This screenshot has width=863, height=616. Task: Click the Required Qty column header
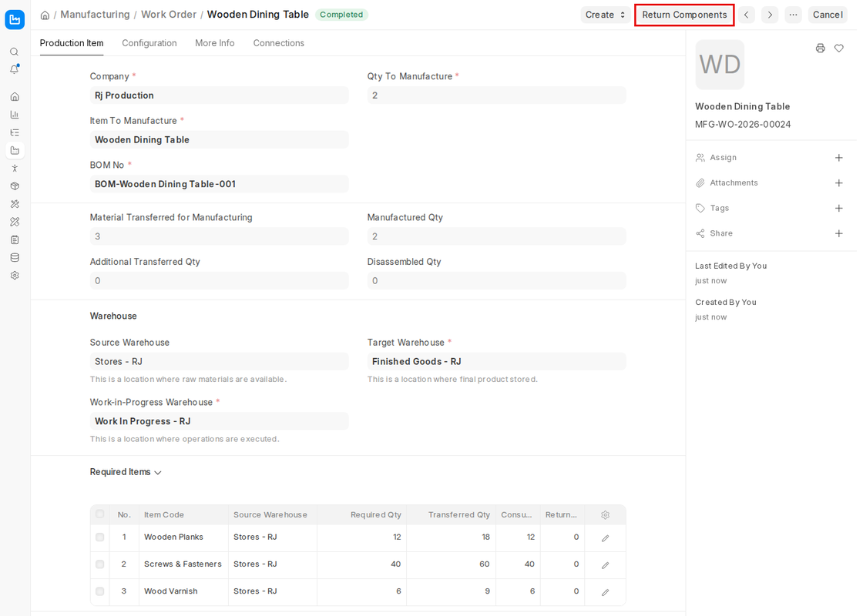[x=375, y=515]
